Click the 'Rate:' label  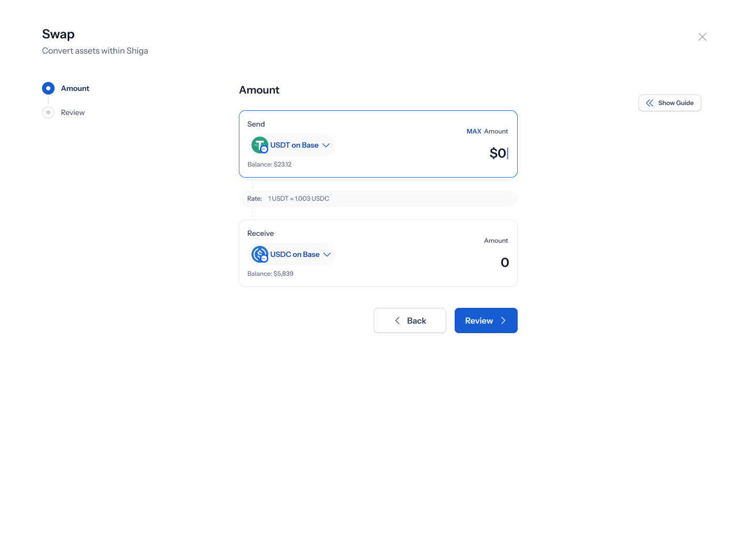tap(255, 199)
